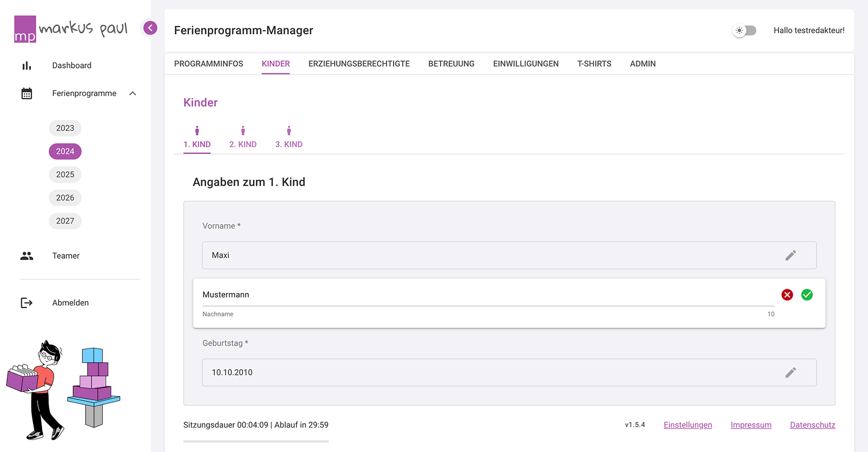Click the Sitzungsdauer session timer text
The height and width of the screenshot is (452, 868).
[x=256, y=425]
